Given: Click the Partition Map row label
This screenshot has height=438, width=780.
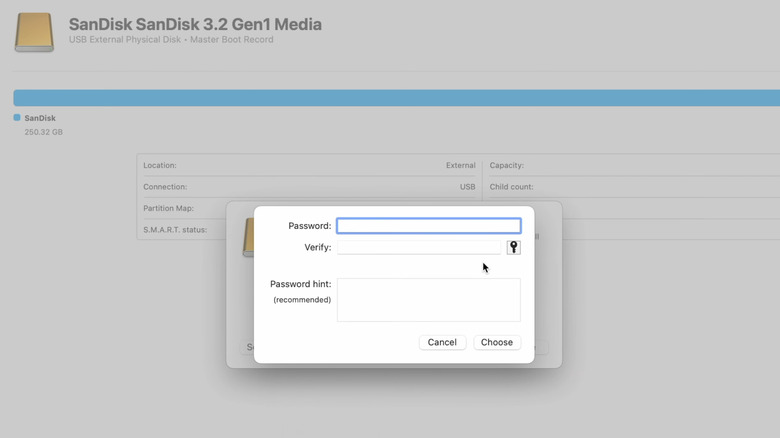Looking at the screenshot, I should coord(168,209).
